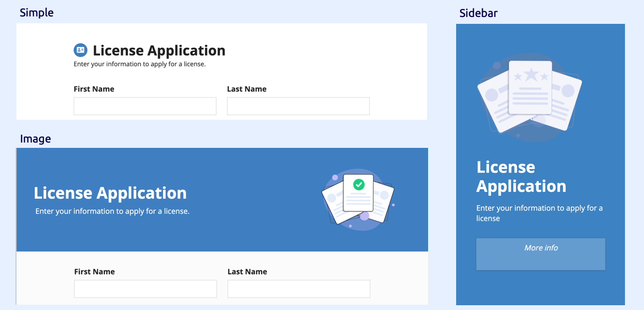Click the Simple layout subtitle about applying
Screen dimensions: 644x310
140,64
